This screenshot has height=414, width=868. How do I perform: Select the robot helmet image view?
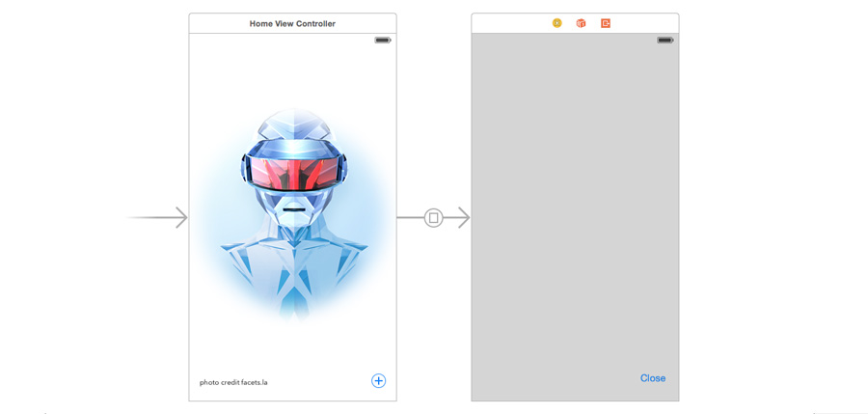[293, 216]
